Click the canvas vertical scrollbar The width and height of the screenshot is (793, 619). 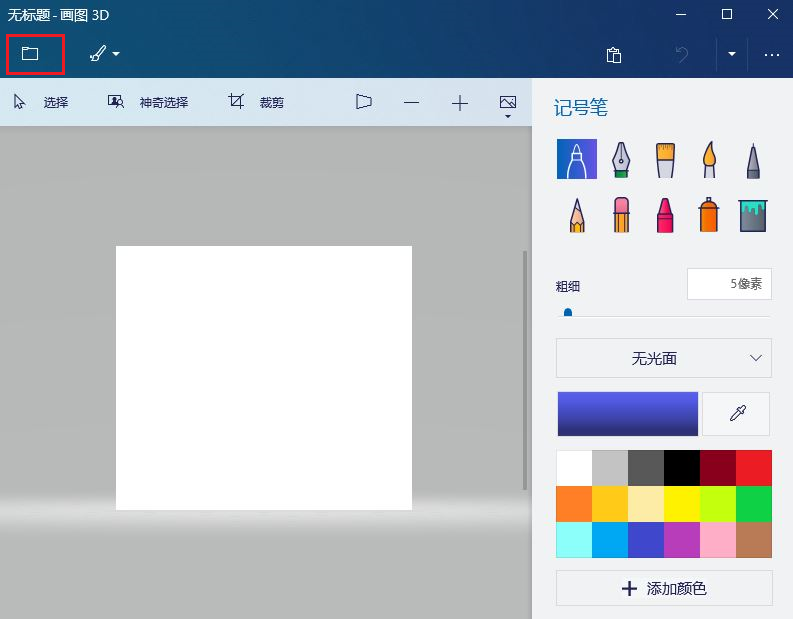(525, 370)
